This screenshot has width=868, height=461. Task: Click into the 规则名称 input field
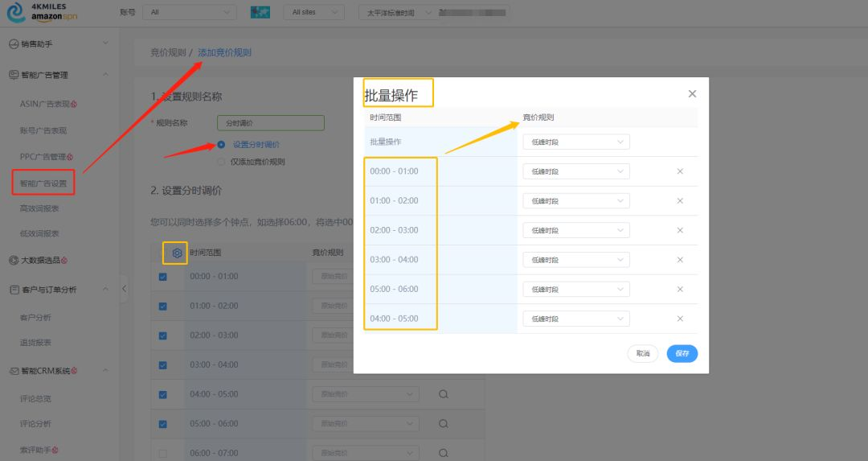coord(270,123)
